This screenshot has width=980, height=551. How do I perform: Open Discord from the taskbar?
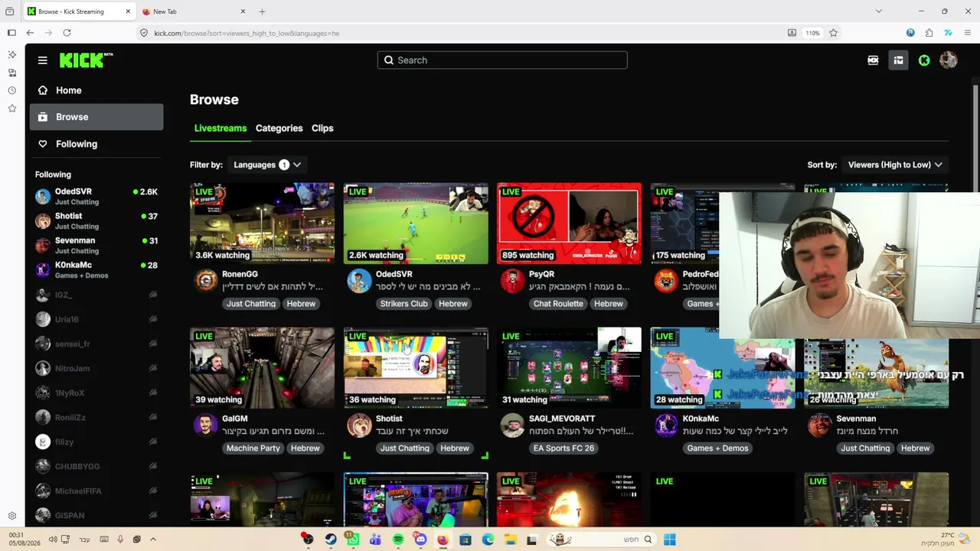420,540
